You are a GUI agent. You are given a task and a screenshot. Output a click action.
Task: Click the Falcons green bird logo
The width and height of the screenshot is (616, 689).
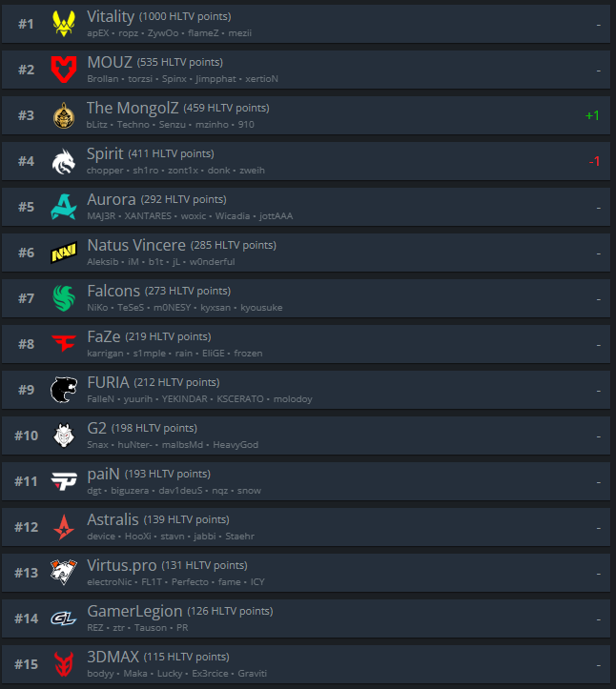64,298
